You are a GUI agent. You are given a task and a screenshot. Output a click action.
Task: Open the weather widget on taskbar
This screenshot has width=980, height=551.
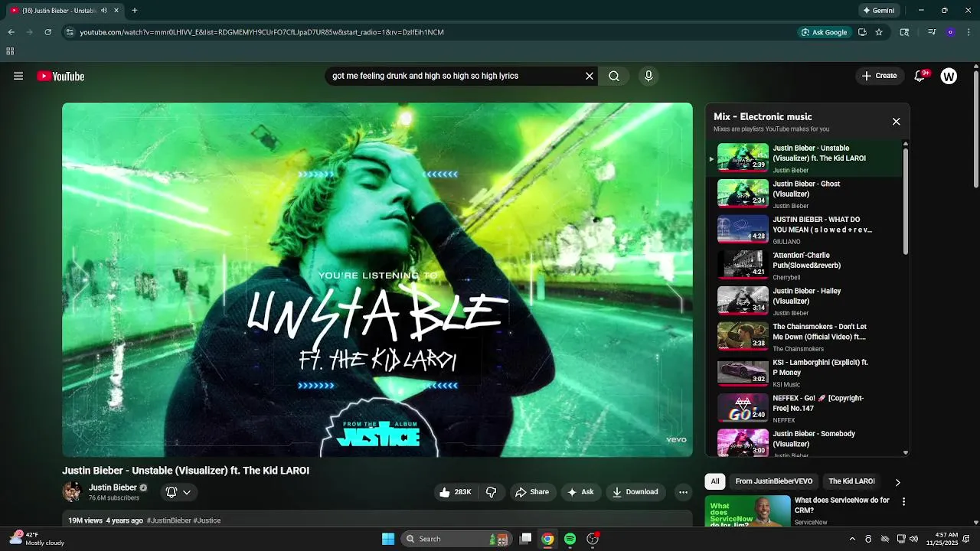[36, 539]
